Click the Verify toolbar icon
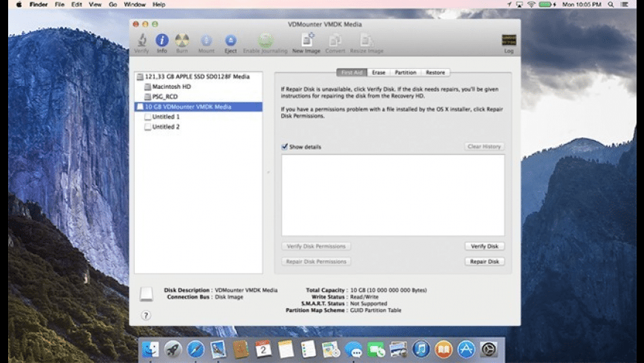Screen dimensions: 644x363 coord(141,43)
